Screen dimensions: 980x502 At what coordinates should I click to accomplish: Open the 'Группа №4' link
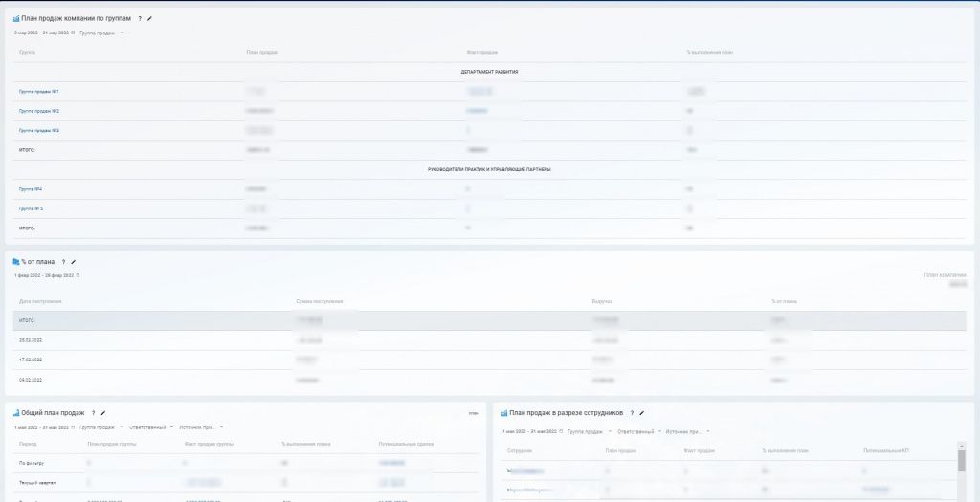pyautogui.click(x=31, y=189)
